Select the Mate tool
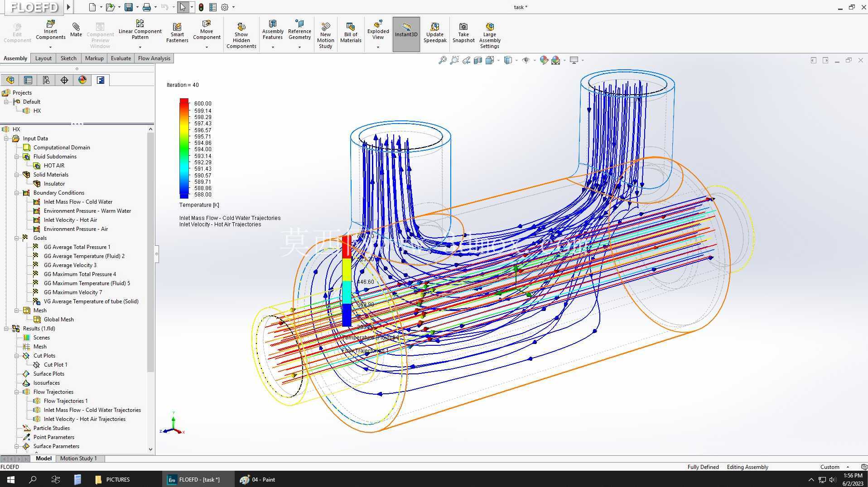The height and width of the screenshot is (487, 868). click(x=76, y=30)
